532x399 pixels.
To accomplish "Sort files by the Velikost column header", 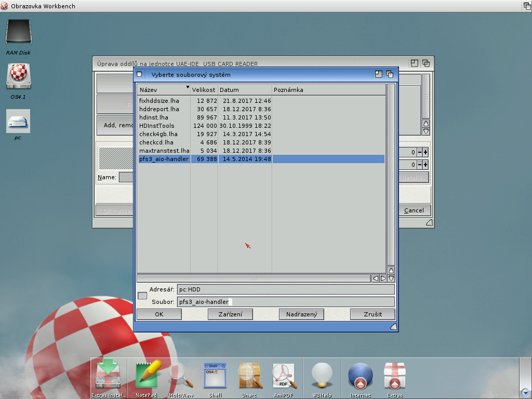I will [204, 90].
